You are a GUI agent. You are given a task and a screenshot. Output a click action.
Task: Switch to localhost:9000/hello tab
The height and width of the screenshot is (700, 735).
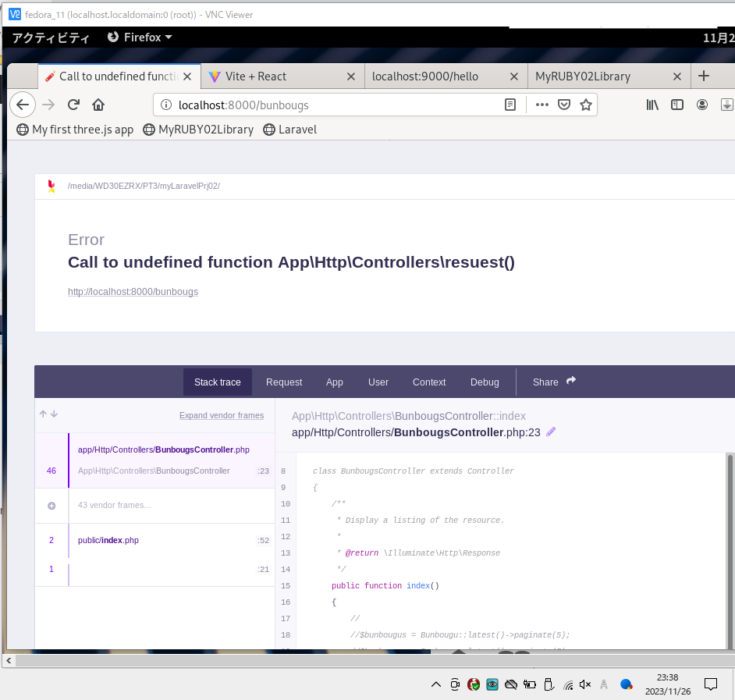pos(446,76)
